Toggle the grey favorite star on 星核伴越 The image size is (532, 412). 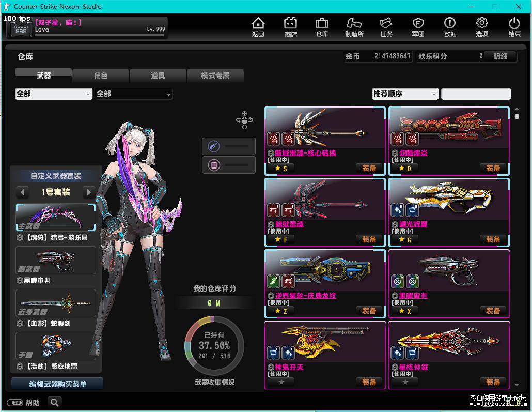405,382
